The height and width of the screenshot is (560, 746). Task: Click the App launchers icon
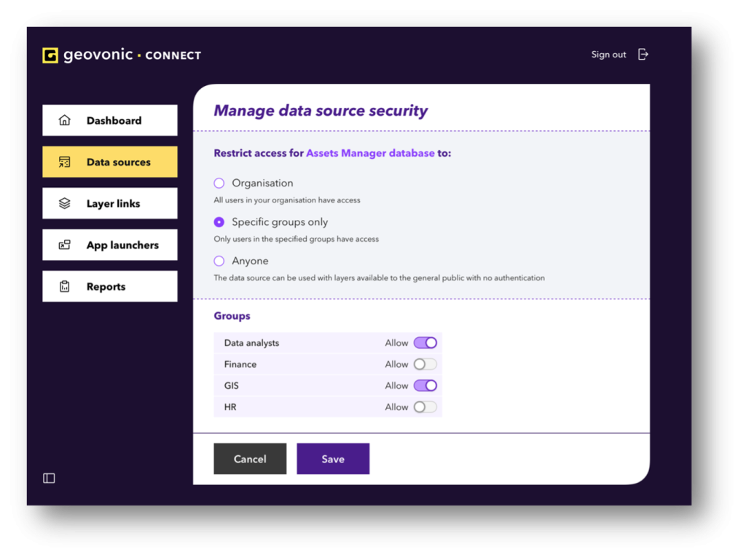65,245
